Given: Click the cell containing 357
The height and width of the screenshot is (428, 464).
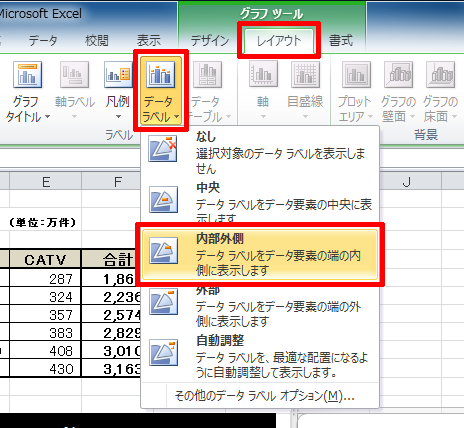Looking at the screenshot, I should pos(45,314).
